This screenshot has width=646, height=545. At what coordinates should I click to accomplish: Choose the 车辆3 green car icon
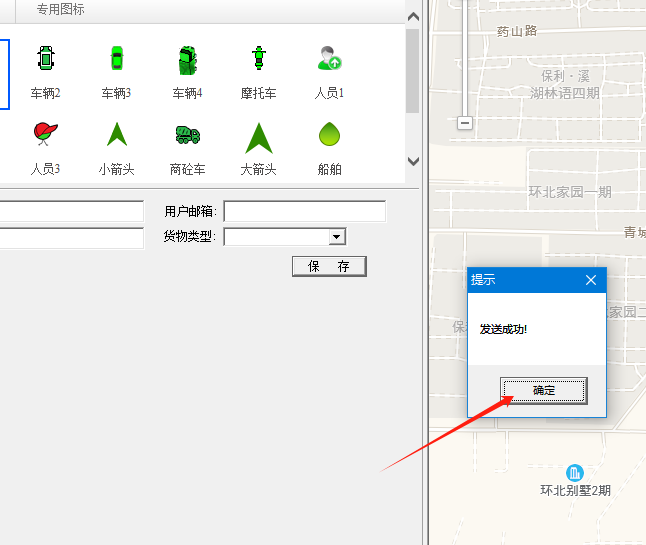click(x=117, y=58)
